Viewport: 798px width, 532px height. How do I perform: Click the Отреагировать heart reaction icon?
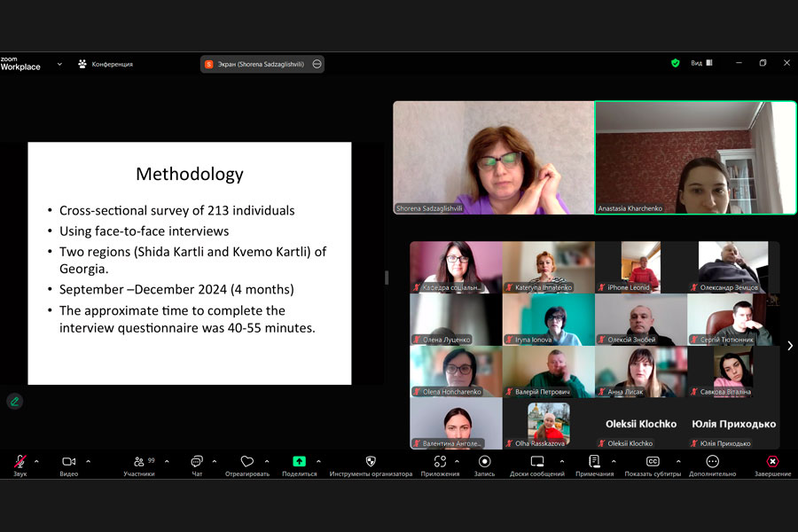click(247, 462)
